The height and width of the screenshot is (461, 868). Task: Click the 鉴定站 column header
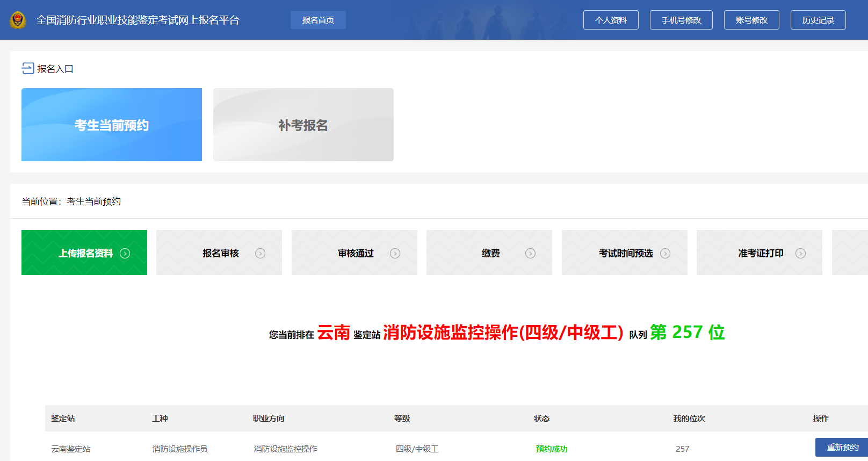click(63, 418)
